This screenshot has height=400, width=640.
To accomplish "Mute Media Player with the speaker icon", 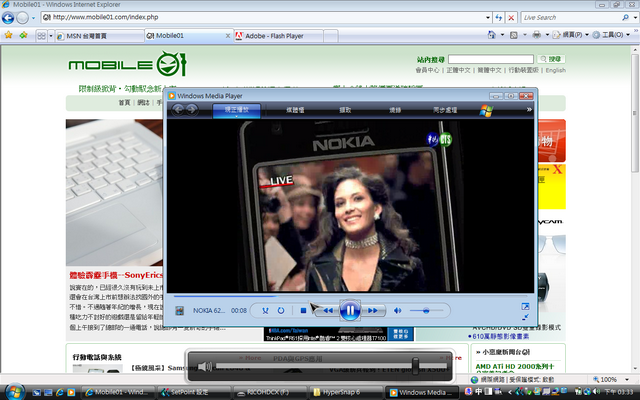I will click(397, 311).
